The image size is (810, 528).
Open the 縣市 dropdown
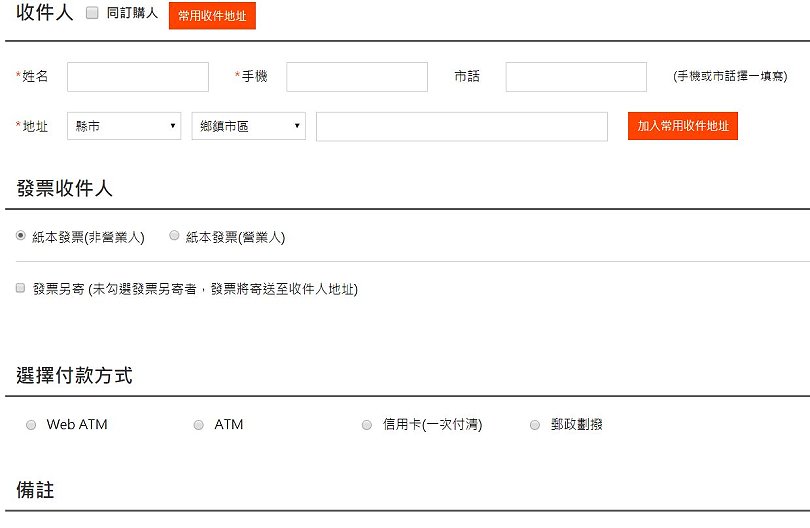[124, 126]
